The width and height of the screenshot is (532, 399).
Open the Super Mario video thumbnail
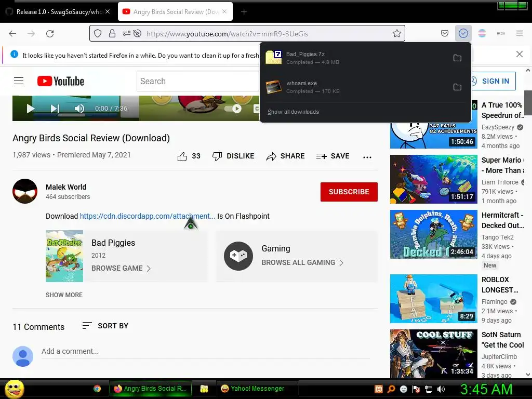click(x=434, y=179)
